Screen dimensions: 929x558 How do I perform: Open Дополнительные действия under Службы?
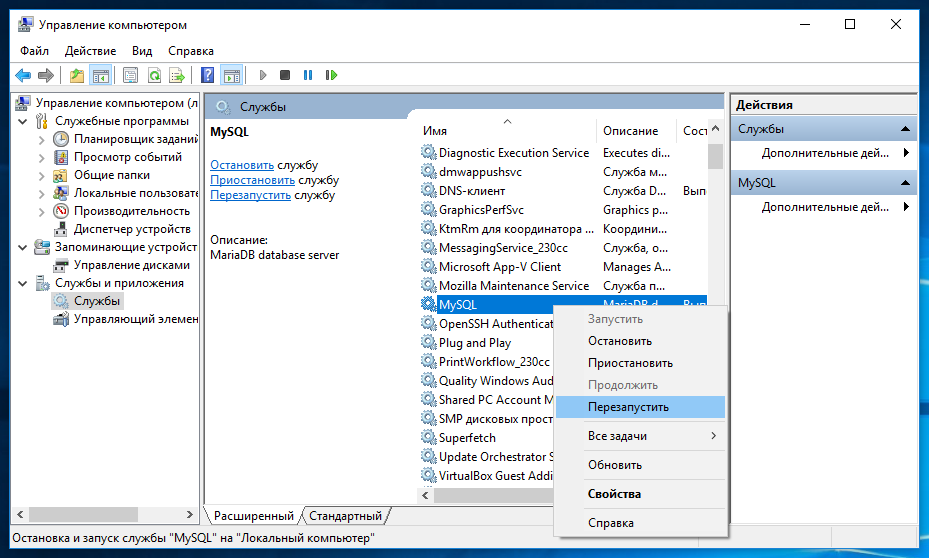pos(825,153)
